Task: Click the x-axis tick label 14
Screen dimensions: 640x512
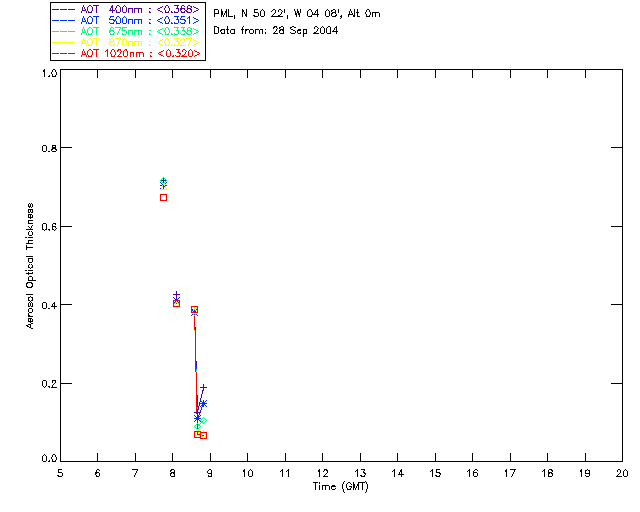Action: click(x=398, y=473)
